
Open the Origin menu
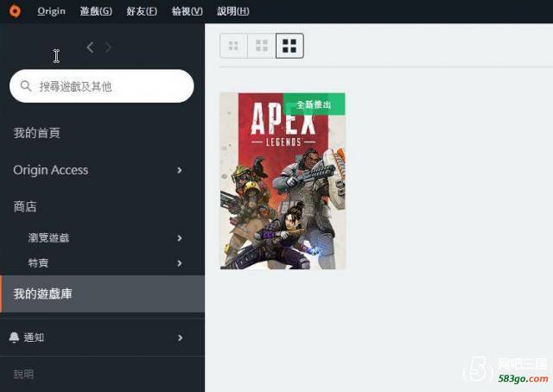52,11
